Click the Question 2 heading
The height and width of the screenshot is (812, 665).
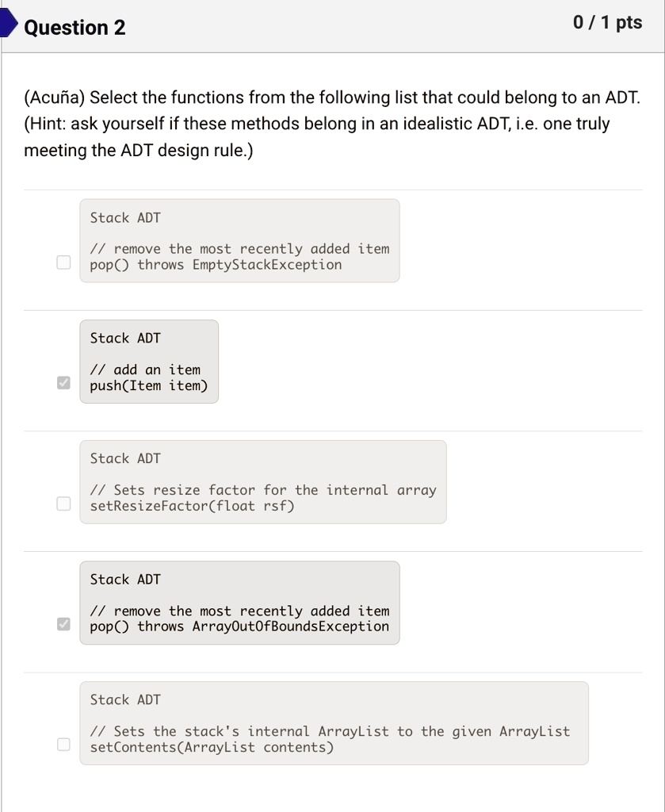click(x=74, y=28)
